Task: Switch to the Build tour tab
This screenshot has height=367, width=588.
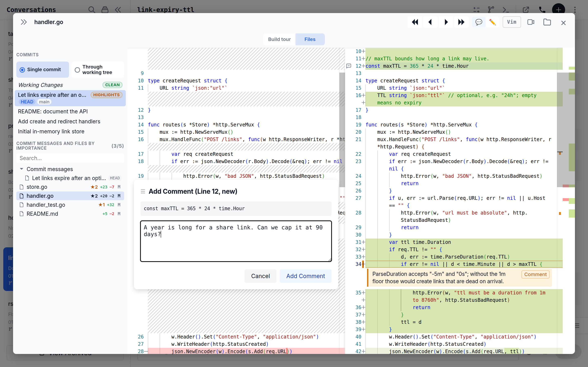Action: pos(279,39)
